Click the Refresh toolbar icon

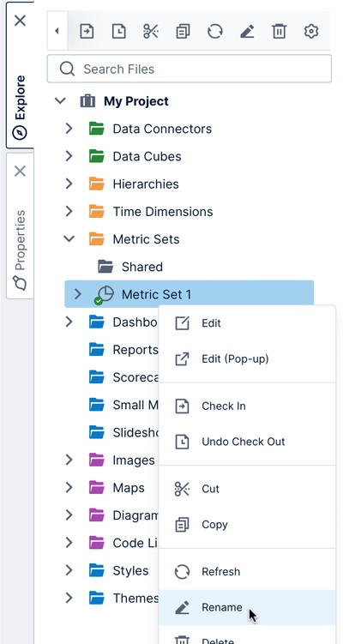(215, 31)
